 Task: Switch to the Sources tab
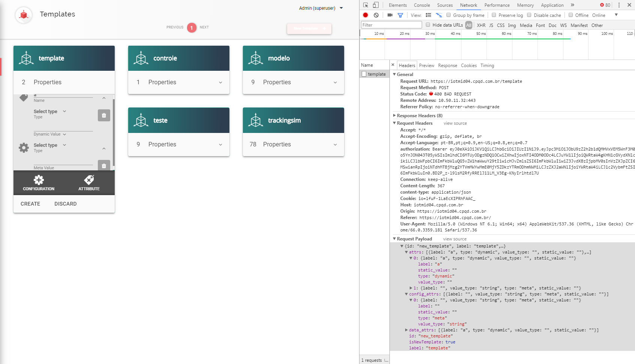445,5
